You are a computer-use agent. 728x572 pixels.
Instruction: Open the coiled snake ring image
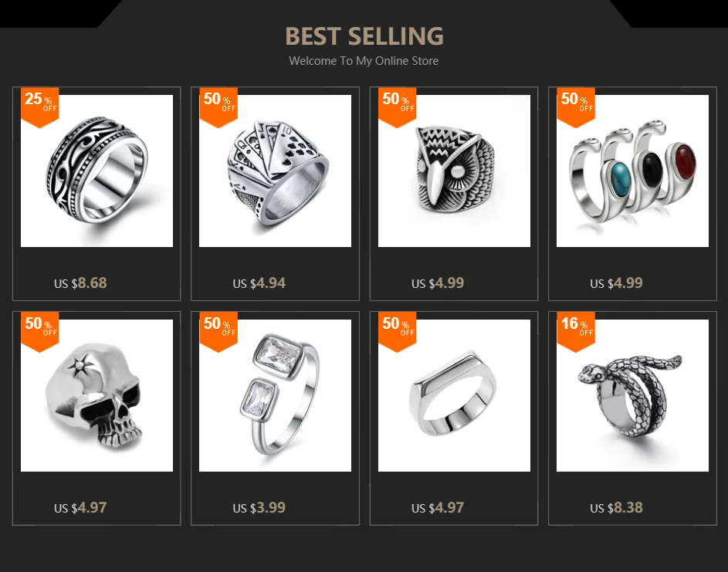tap(633, 395)
